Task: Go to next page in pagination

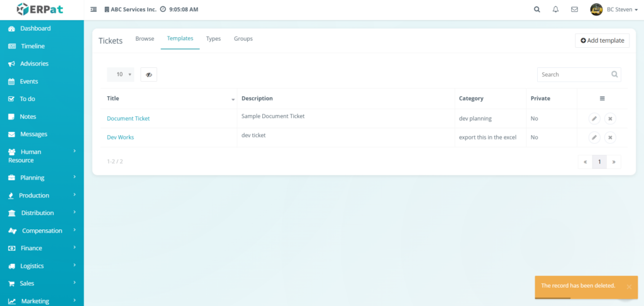Action: point(614,161)
